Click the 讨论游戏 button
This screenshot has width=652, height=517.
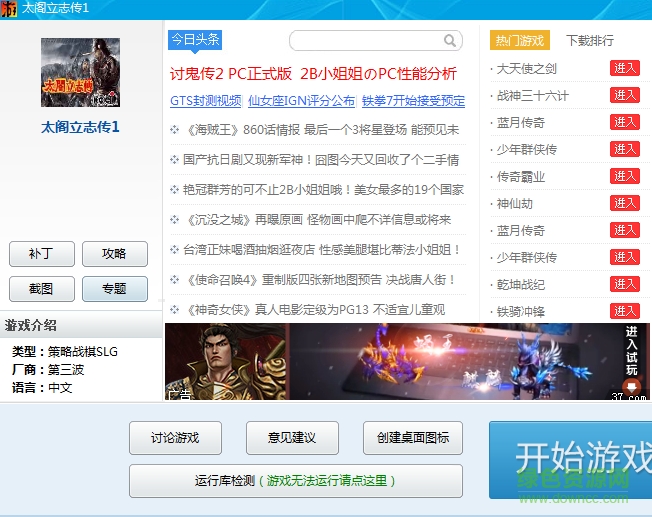pyautogui.click(x=175, y=438)
